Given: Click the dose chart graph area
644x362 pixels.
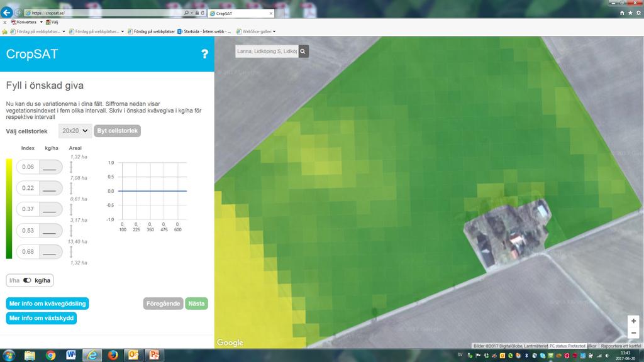Looking at the screenshot, I should point(152,191).
